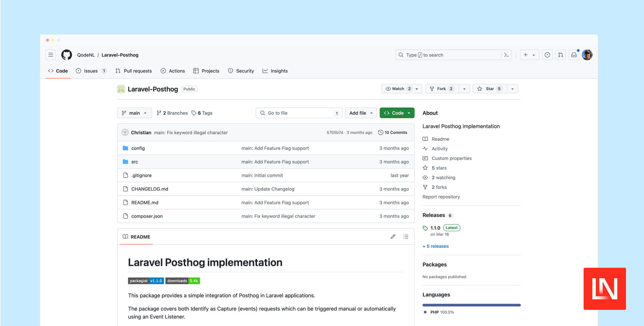
Task: Open the PHP language progress bar
Action: pyautogui.click(x=471, y=304)
